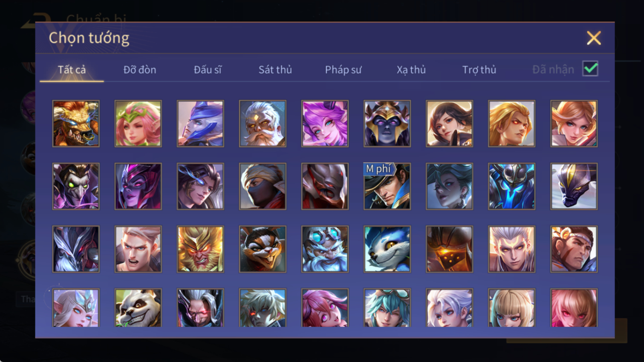Choose the masked ninja with headband

(x=263, y=186)
